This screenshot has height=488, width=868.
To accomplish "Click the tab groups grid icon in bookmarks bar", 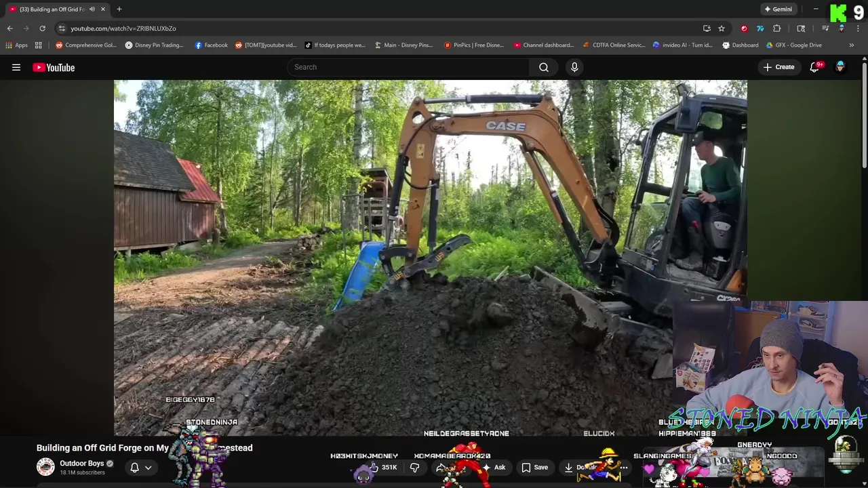I will point(39,45).
